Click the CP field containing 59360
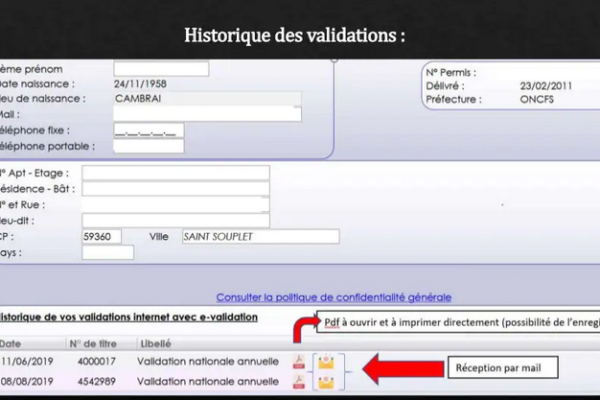This screenshot has width=600, height=400. pyautogui.click(x=102, y=236)
